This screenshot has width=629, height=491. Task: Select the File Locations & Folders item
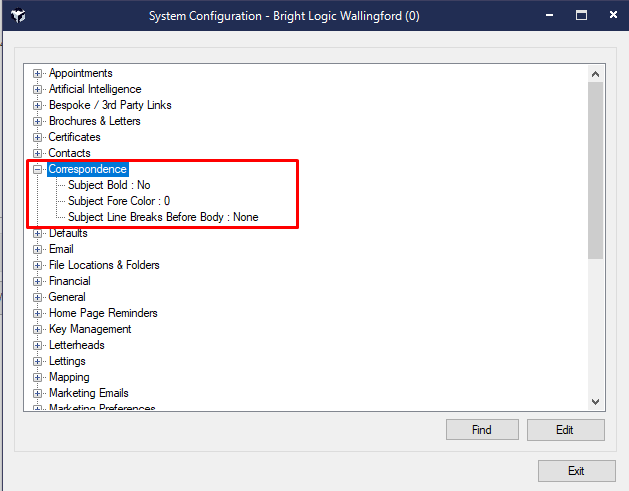coord(104,265)
